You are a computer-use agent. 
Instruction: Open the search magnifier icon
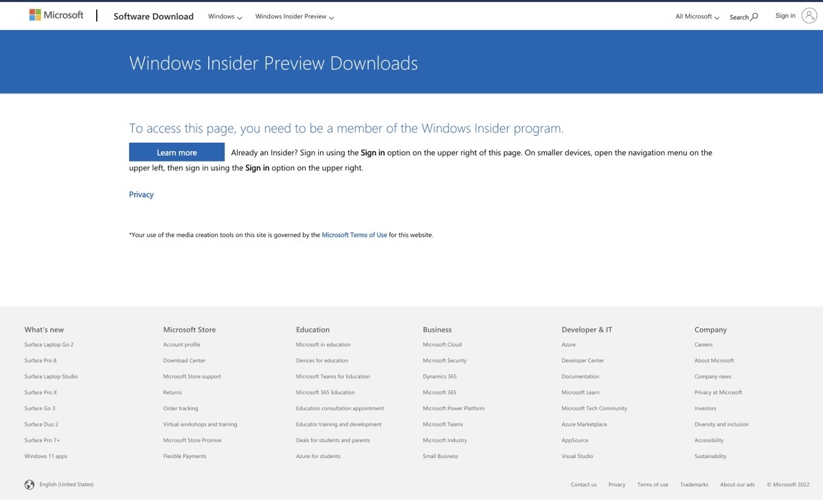(x=754, y=16)
